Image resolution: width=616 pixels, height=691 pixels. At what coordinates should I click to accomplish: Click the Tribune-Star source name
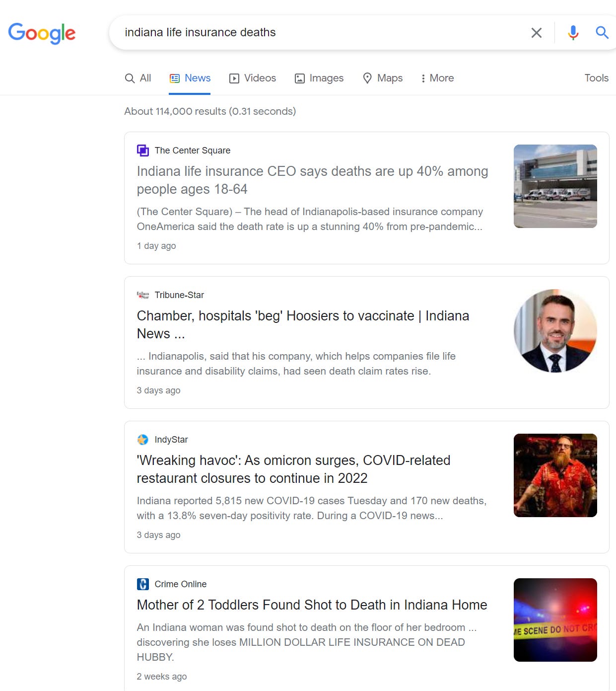pos(179,295)
